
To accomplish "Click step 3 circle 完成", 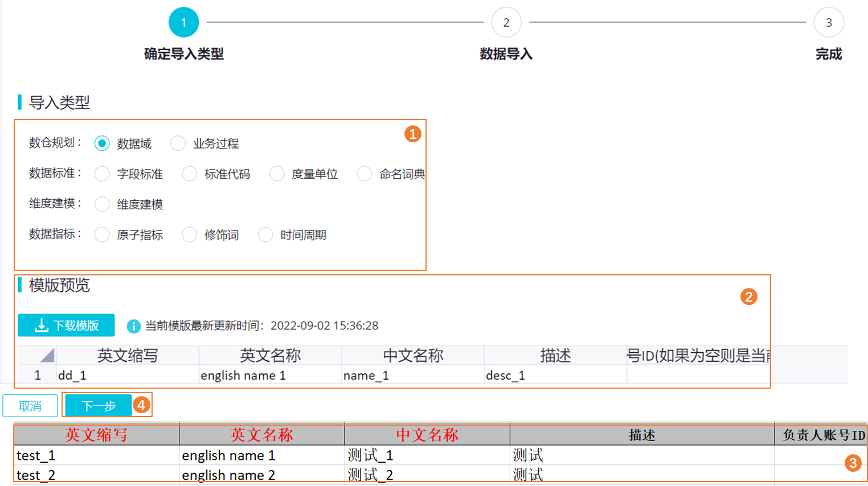I will point(829,22).
